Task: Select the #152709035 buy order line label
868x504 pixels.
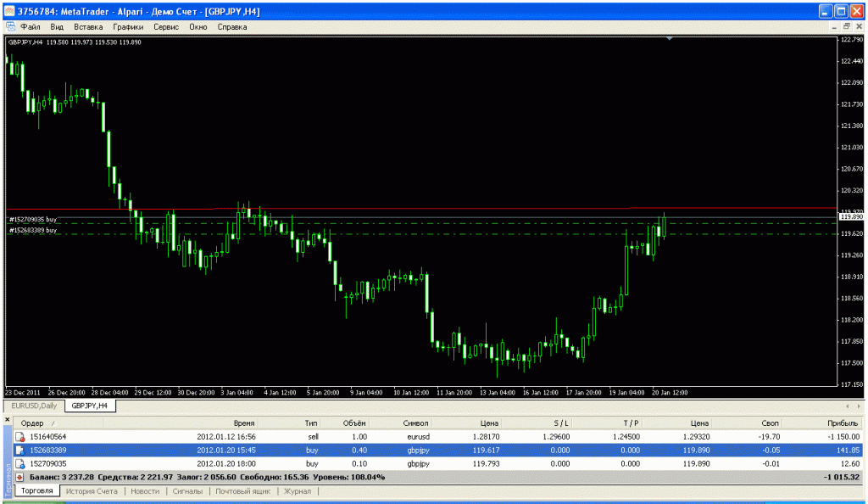Action: click(34, 220)
